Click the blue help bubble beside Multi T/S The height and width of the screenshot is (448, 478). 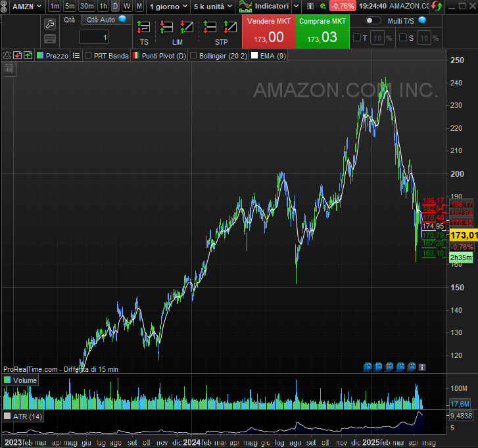pos(422,20)
